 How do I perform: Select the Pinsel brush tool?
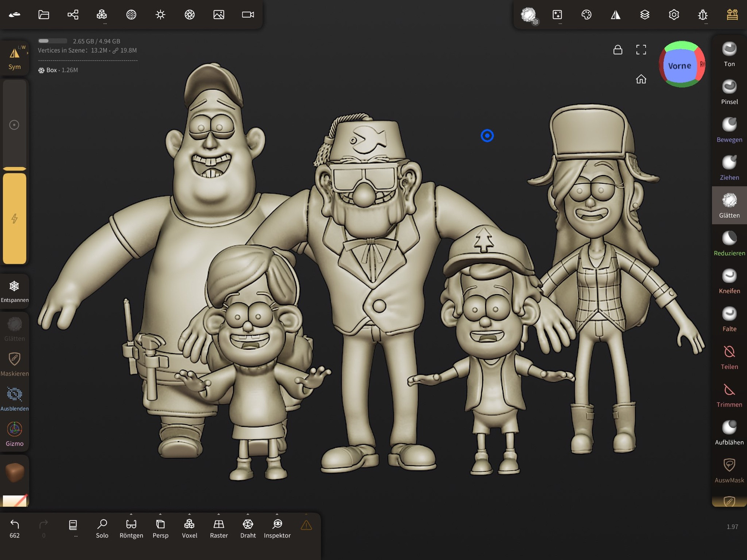[729, 92]
